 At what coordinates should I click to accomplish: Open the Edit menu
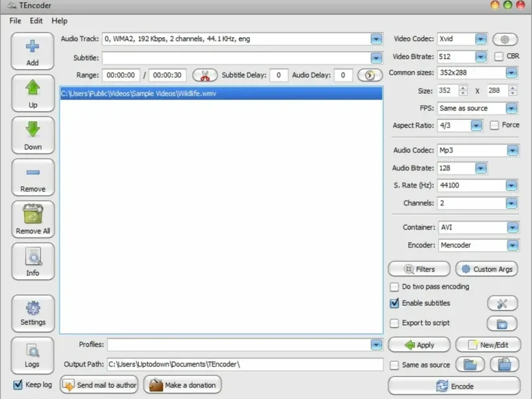[37, 21]
